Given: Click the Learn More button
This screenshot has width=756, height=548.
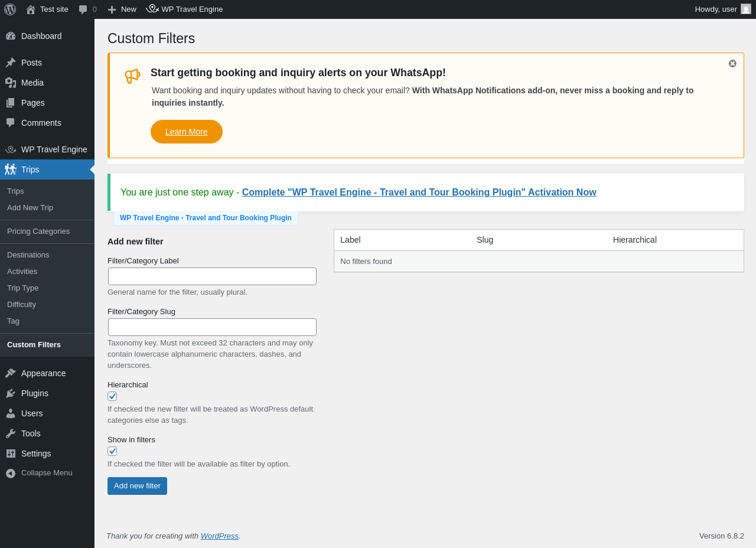Looking at the screenshot, I should pyautogui.click(x=187, y=132).
